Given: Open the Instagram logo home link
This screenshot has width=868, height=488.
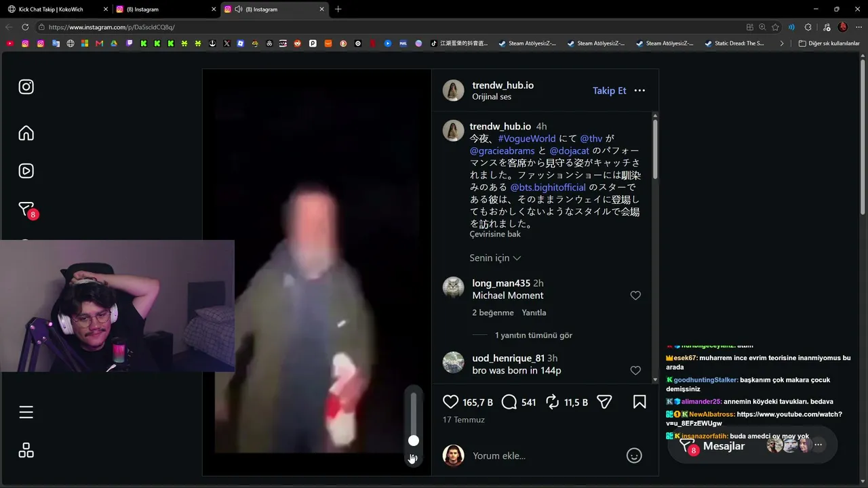Looking at the screenshot, I should click(26, 87).
